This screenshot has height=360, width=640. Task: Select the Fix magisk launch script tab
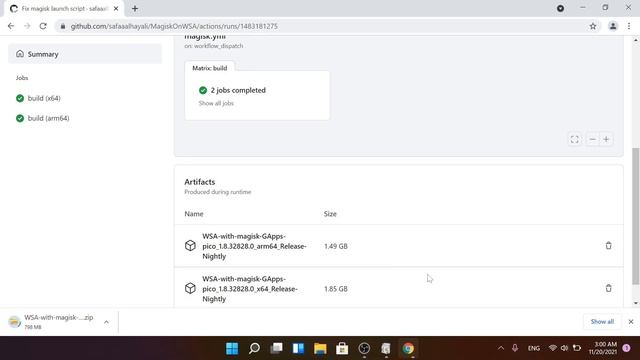(64, 9)
